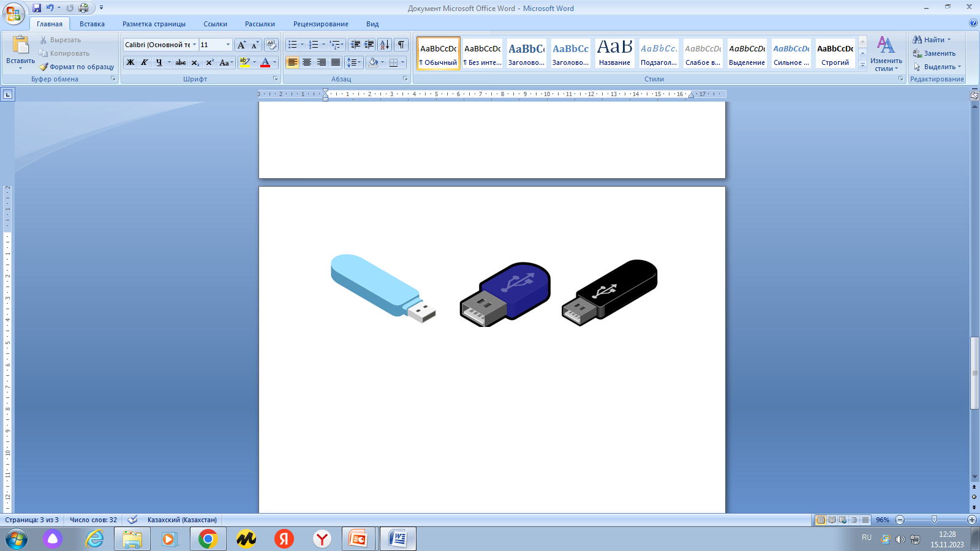This screenshot has height=551, width=980.
Task: Click the Копировать button
Action: (x=64, y=53)
